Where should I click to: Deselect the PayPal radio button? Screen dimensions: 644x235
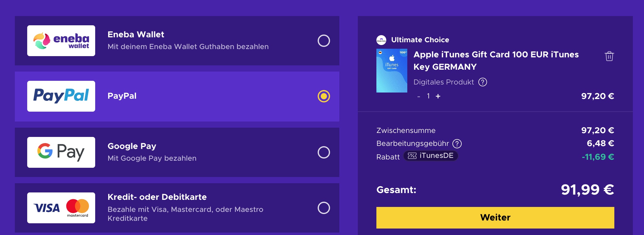coord(324,97)
